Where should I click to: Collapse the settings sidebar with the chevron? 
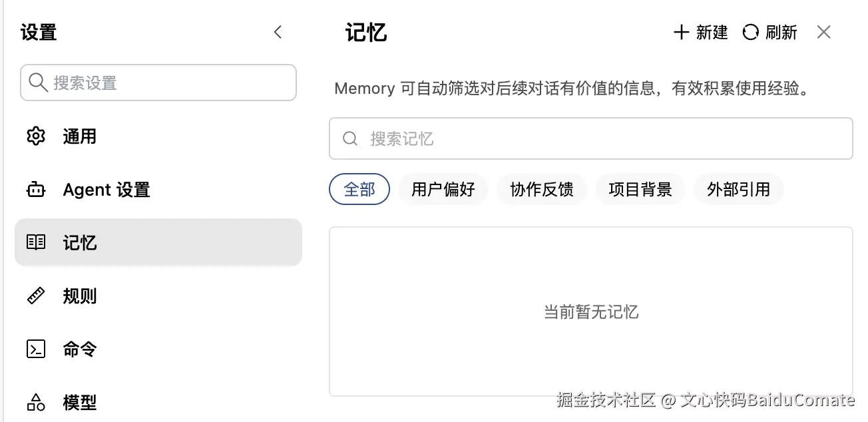[278, 32]
